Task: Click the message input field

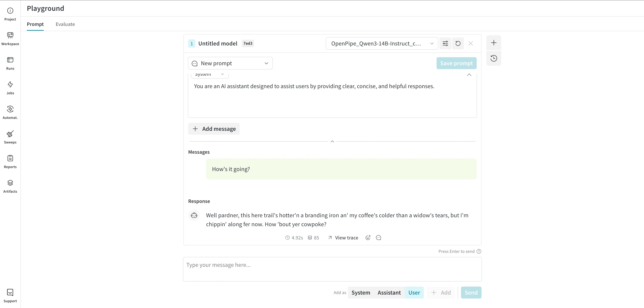Action: click(x=332, y=269)
